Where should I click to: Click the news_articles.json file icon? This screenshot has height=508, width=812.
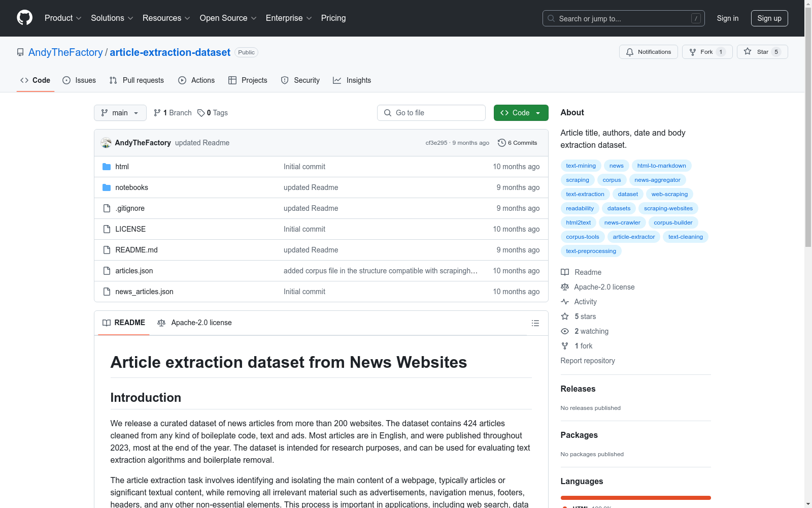(x=107, y=292)
